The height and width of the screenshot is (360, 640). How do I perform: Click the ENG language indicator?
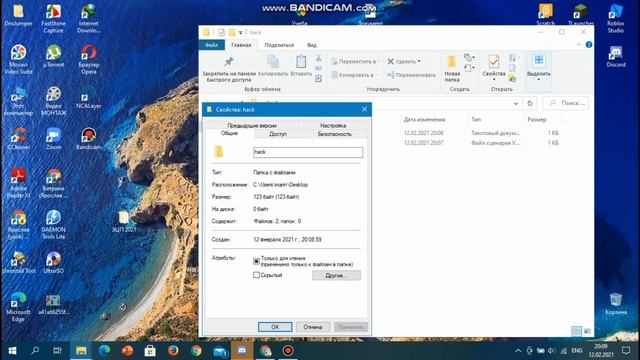click(577, 351)
